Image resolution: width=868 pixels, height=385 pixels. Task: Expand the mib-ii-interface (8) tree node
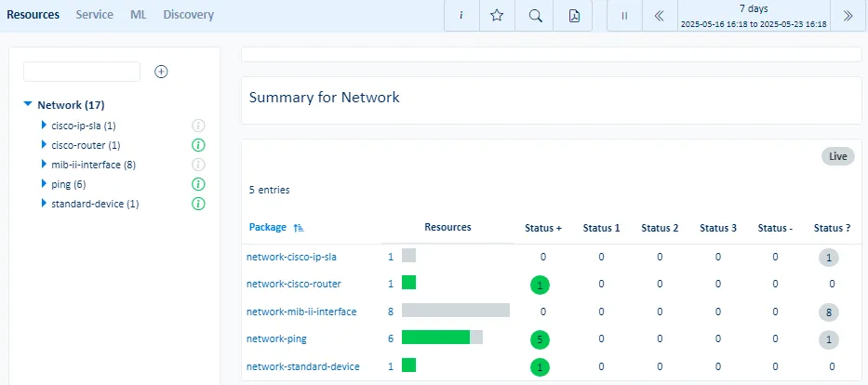[43, 165]
